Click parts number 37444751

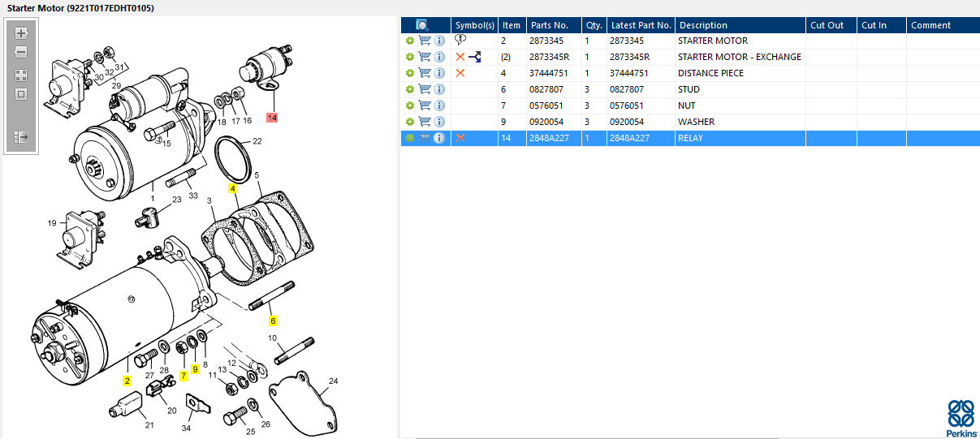550,73
